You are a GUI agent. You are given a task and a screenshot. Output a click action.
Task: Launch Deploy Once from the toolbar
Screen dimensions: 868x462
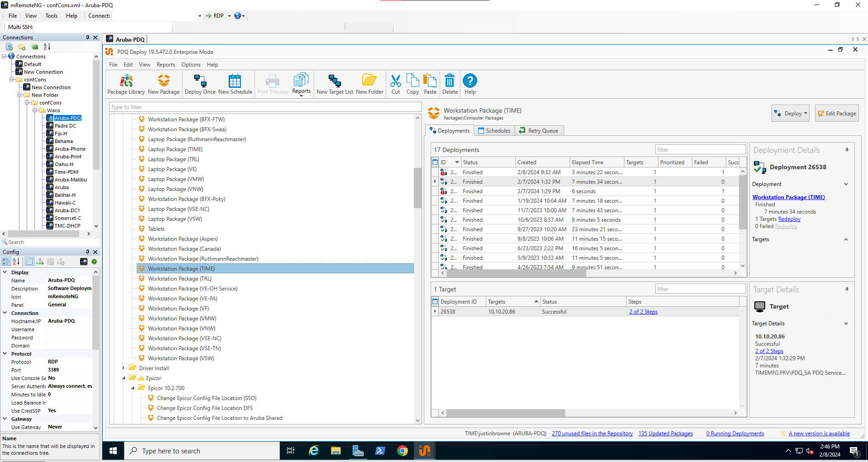pyautogui.click(x=200, y=84)
